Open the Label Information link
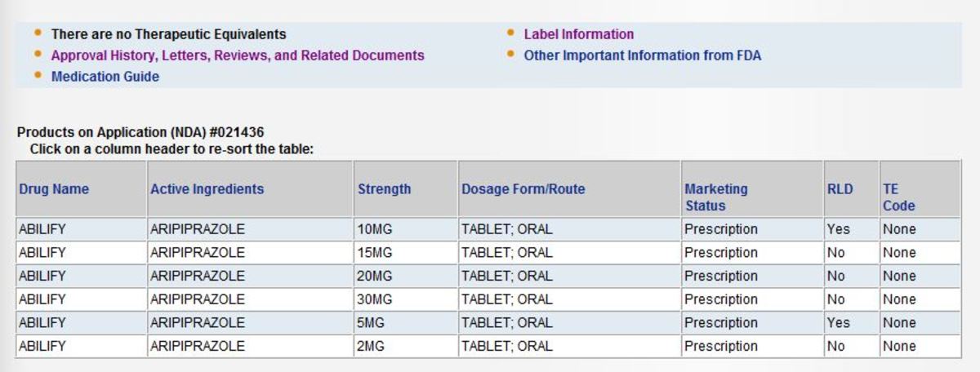980x372 pixels. click(x=579, y=34)
